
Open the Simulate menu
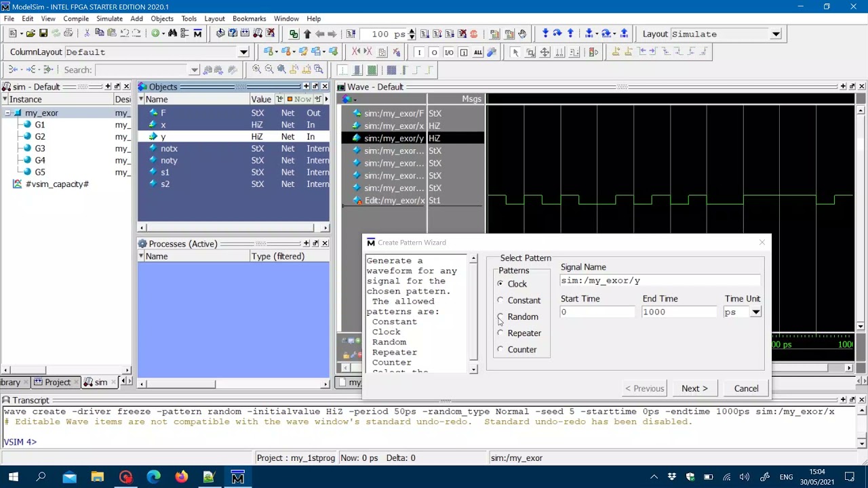110,18
